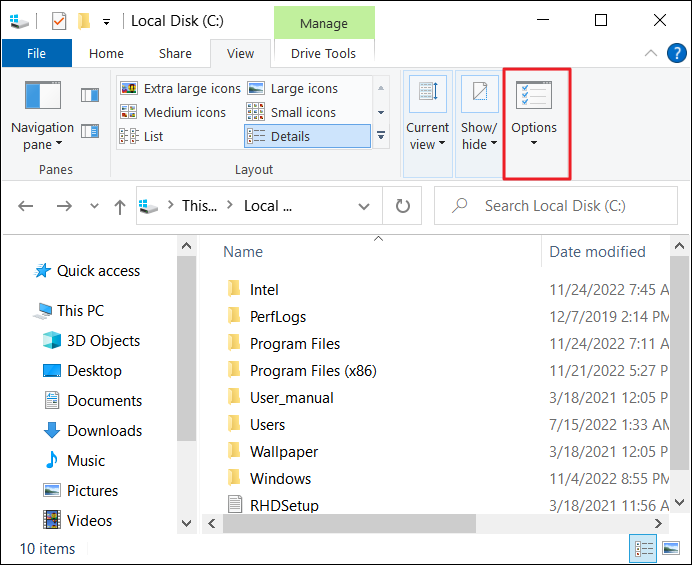
Task: Select the Intel folder
Action: 253,290
